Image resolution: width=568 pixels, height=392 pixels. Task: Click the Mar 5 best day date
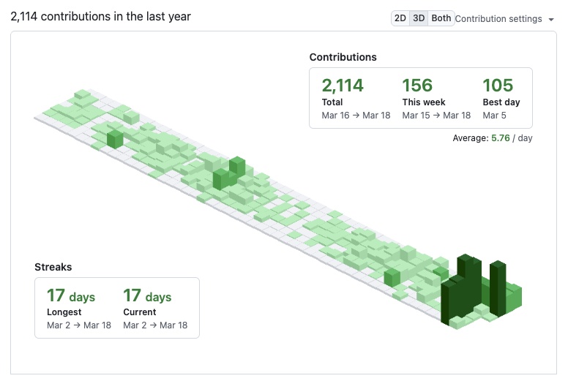(494, 116)
